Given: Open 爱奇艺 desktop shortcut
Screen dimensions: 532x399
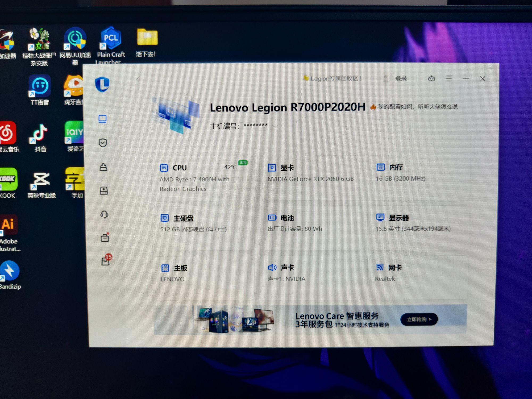Looking at the screenshot, I should click(x=74, y=136).
